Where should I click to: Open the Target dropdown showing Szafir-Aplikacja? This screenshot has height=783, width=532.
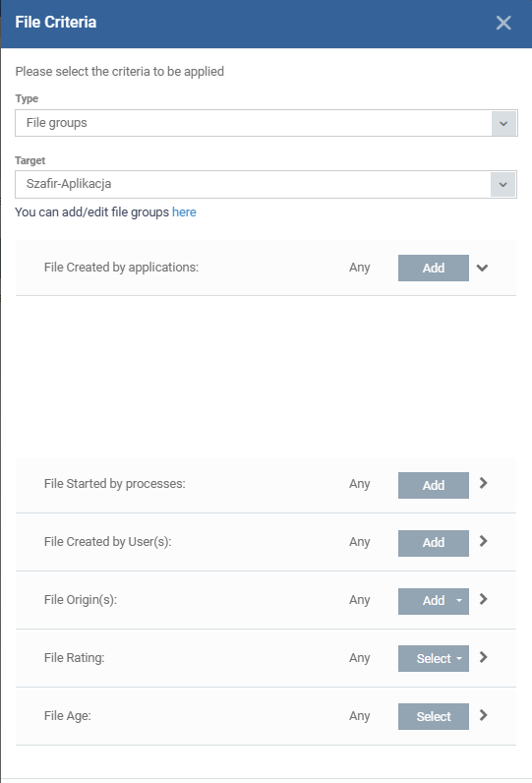coord(266,184)
